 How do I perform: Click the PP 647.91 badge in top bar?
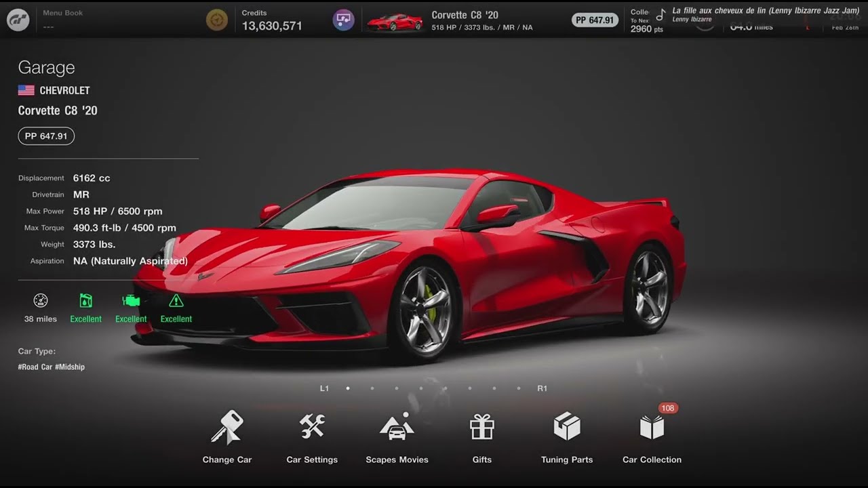[x=595, y=20]
